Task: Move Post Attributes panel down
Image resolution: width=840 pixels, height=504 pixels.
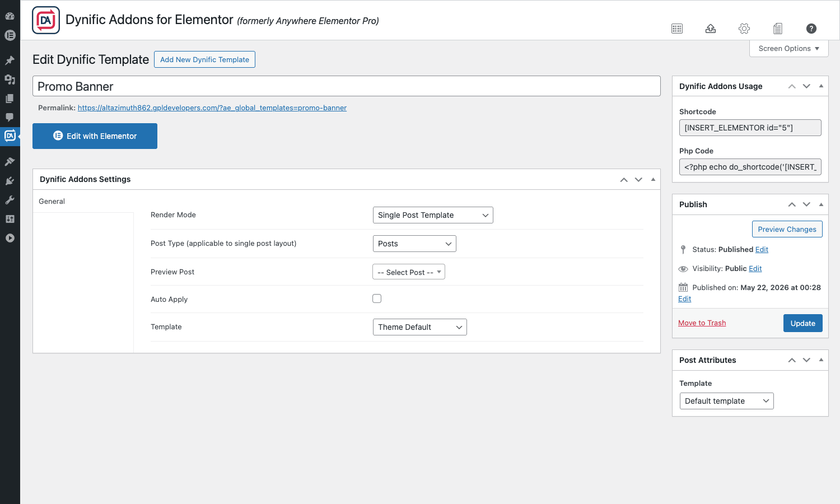Action: tap(806, 360)
